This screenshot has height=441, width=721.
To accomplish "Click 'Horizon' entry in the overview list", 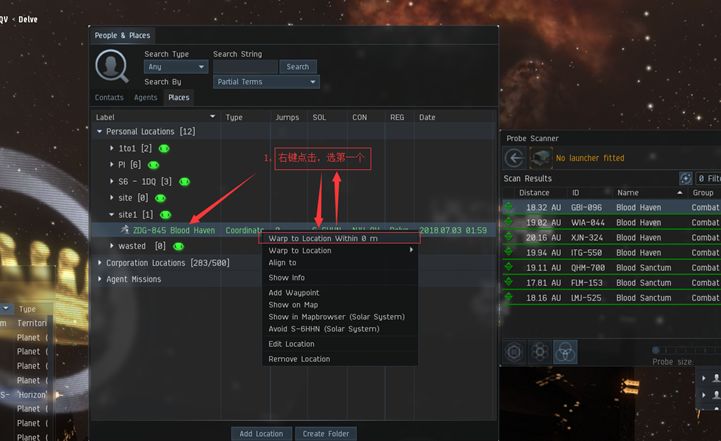I will [31, 395].
